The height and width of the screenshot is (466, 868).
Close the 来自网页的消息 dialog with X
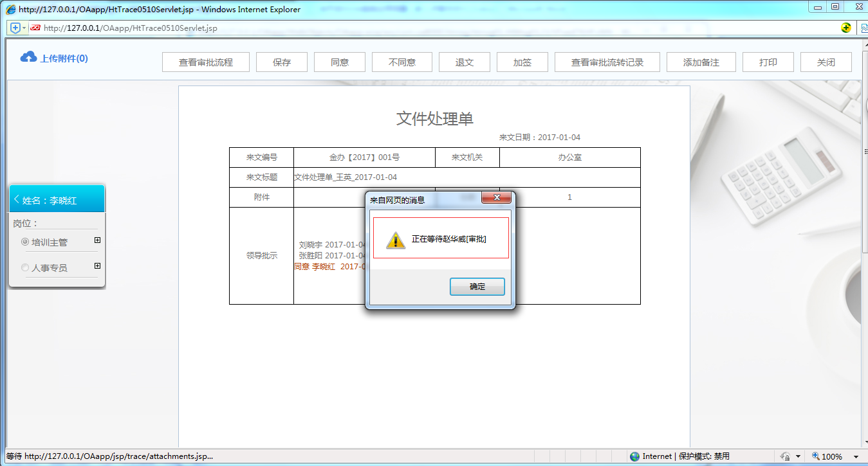point(496,198)
